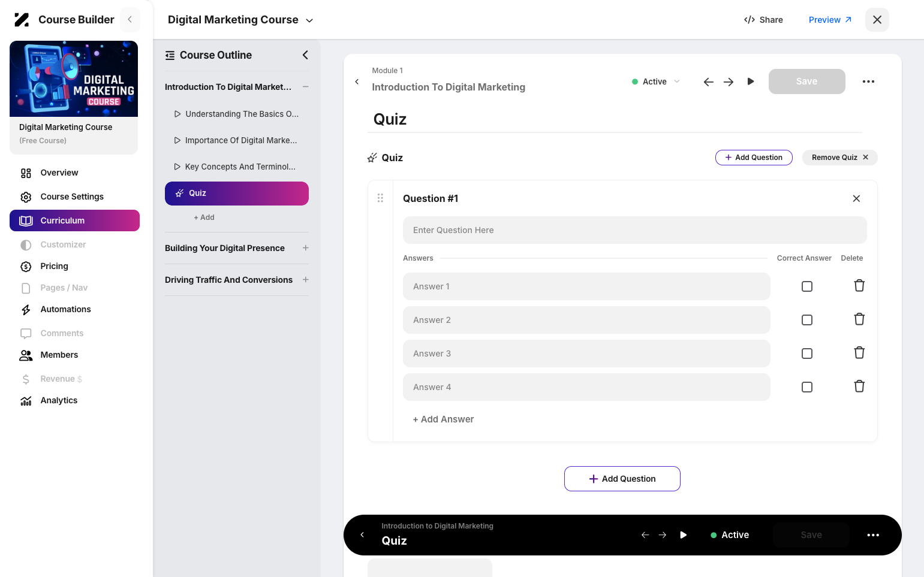The width and height of the screenshot is (924, 577).
Task: Open three-dot menu in black bottom bar
Action: (x=873, y=535)
